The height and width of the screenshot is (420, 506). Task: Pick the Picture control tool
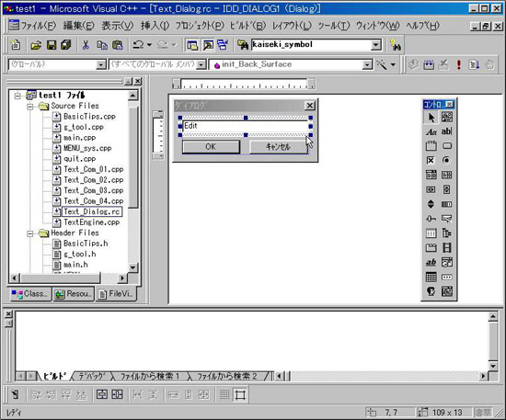point(446,118)
